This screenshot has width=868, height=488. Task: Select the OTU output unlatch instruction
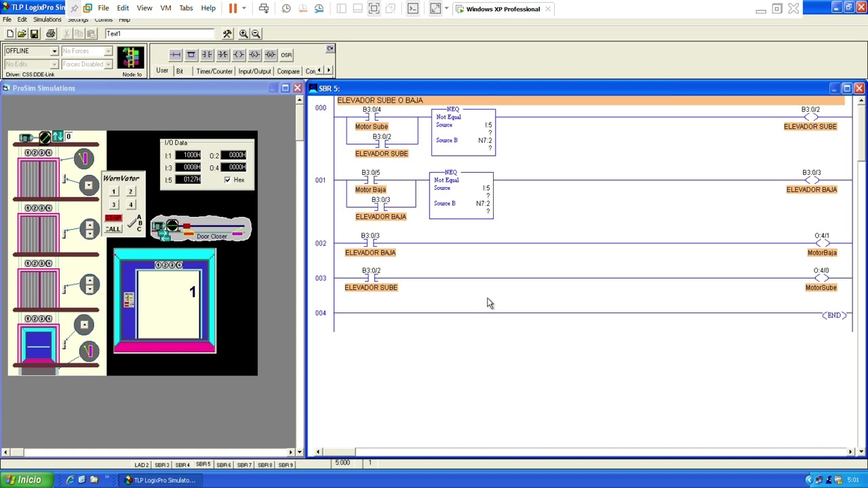[x=270, y=55]
